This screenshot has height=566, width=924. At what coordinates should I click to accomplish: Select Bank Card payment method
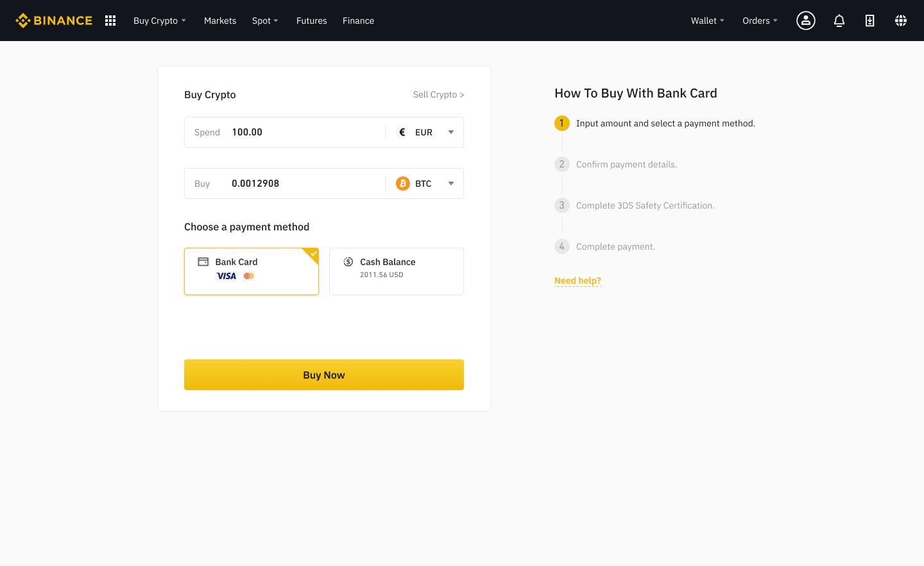pyautogui.click(x=252, y=271)
